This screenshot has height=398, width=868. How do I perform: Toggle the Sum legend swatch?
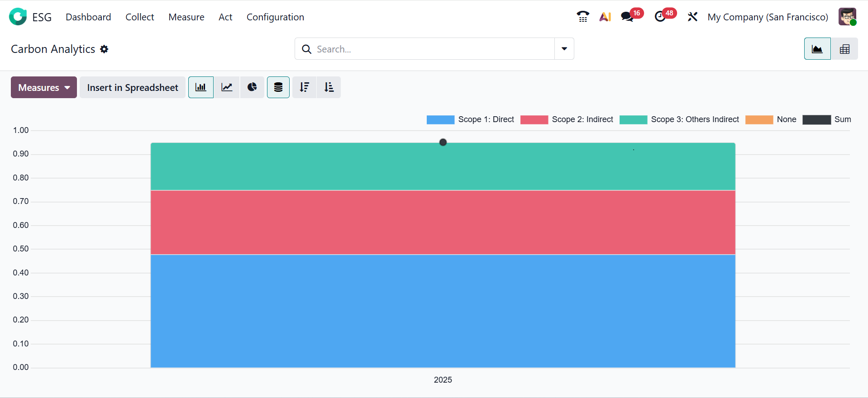point(816,119)
